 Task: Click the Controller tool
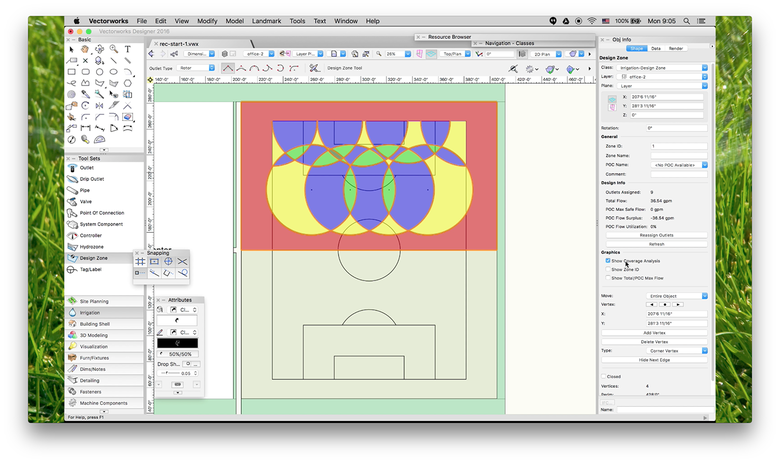click(93, 235)
